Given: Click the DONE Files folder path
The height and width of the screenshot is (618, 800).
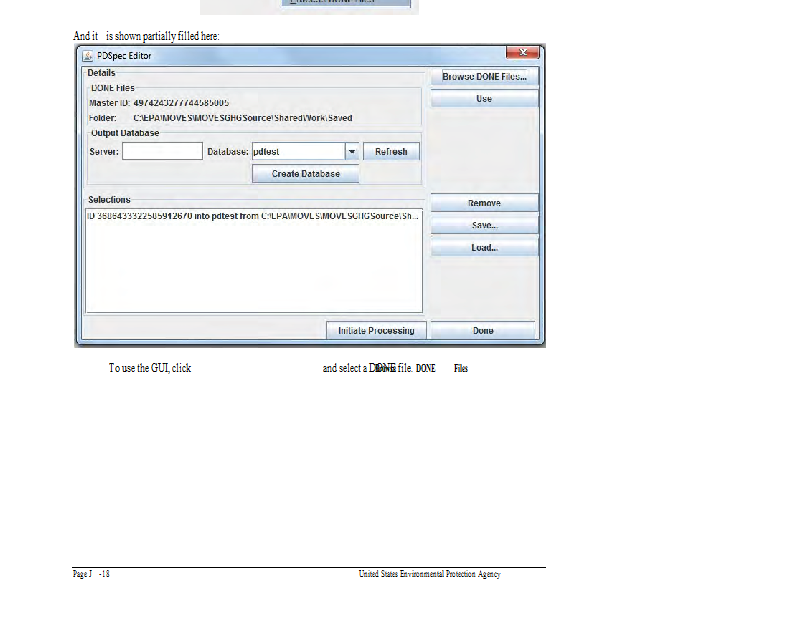Looking at the screenshot, I should (242, 118).
